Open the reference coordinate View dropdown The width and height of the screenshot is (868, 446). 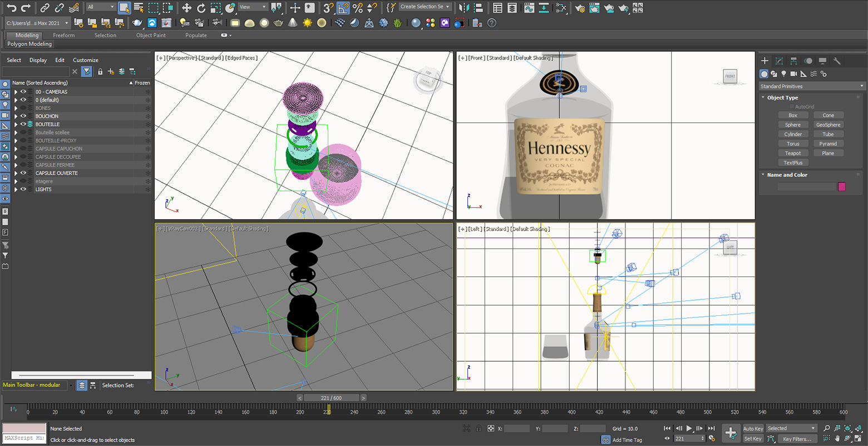click(253, 7)
